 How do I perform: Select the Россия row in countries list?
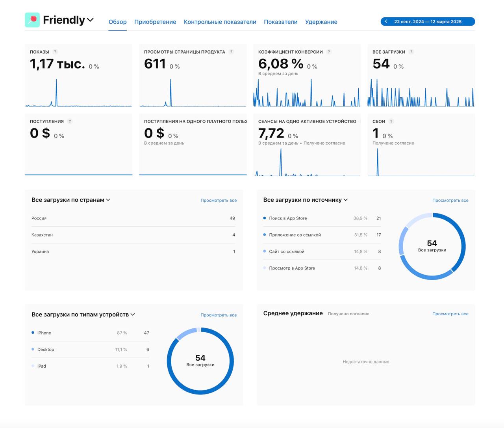tap(133, 218)
